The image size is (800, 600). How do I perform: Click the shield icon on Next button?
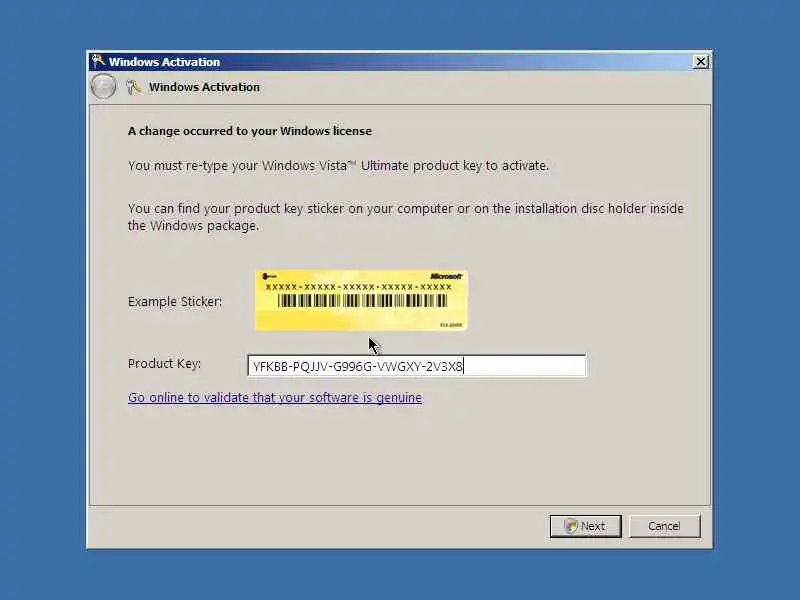(x=571, y=526)
